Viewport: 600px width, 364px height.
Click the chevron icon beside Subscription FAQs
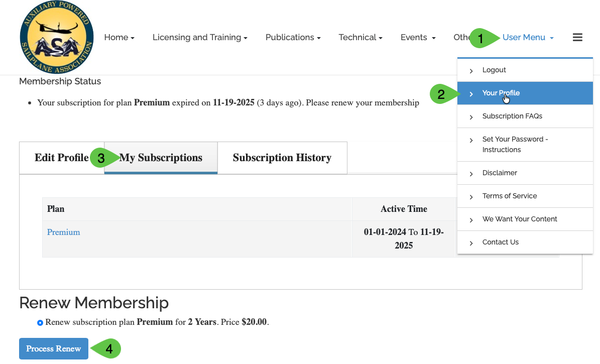click(x=471, y=117)
